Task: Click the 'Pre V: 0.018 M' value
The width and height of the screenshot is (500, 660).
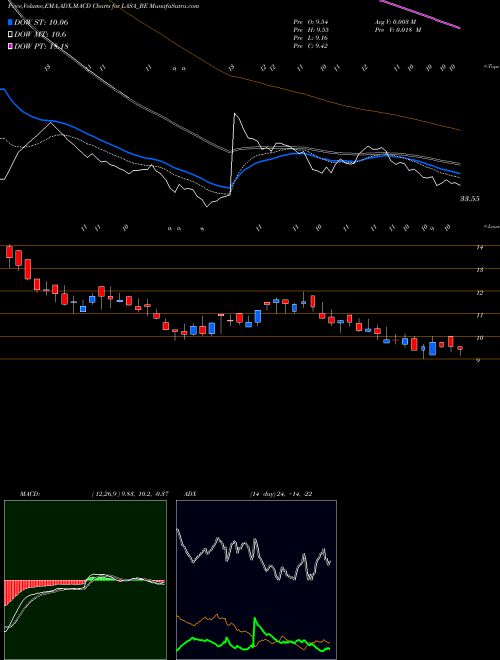Action: point(397,29)
